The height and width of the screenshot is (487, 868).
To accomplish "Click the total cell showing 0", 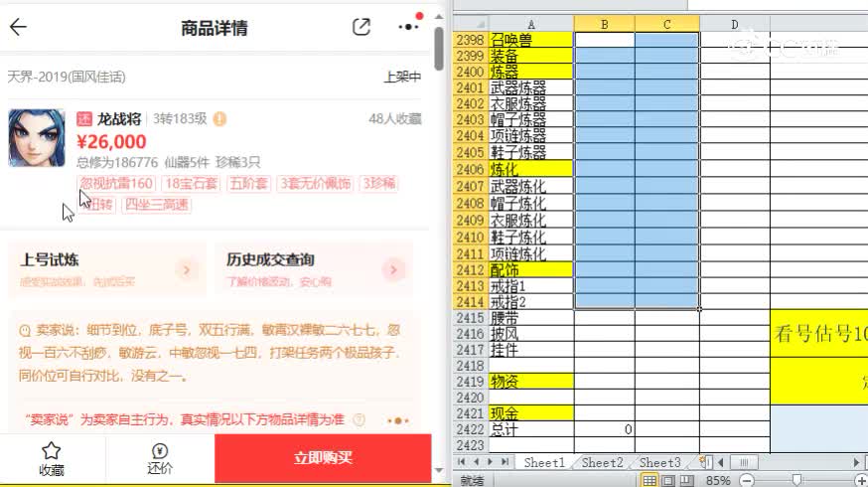I will 605,429.
